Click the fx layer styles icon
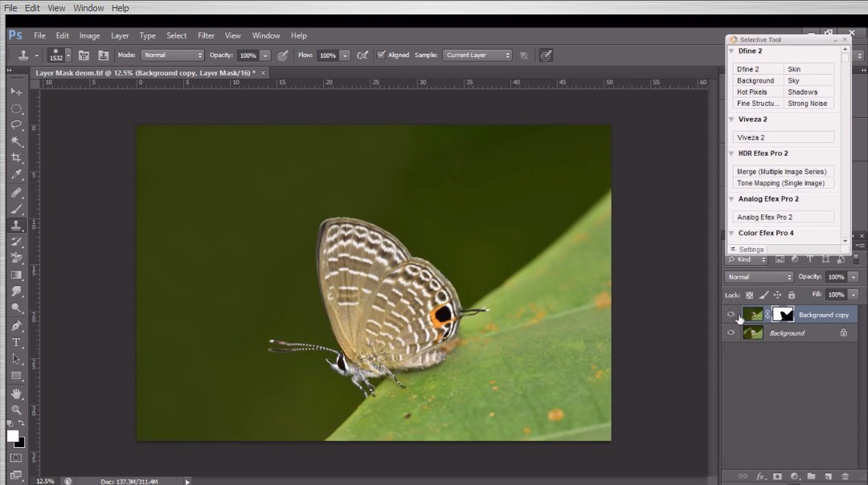Image resolution: width=868 pixels, height=485 pixels. 760,476
